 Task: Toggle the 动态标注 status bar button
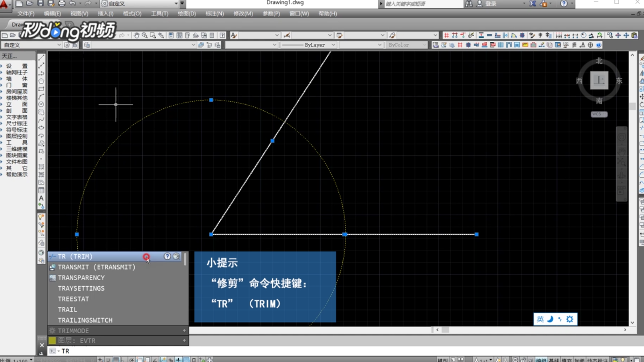pos(598,360)
